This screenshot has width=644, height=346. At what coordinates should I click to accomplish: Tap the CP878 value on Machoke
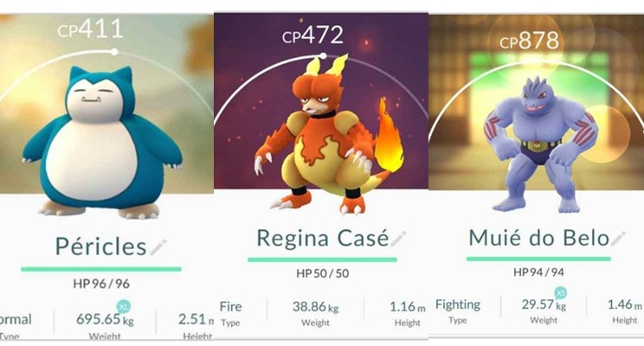pyautogui.click(x=530, y=41)
